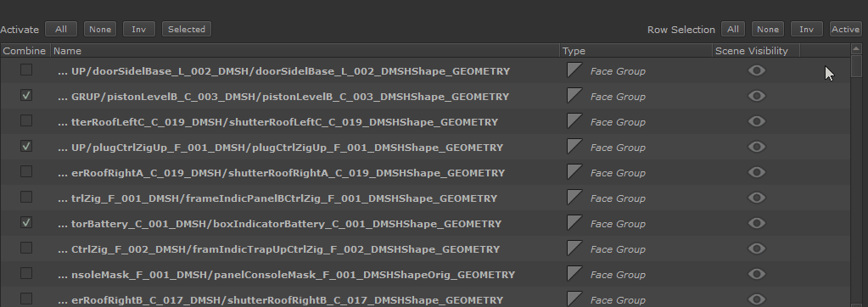Viewport: 868px width, 307px height.
Task: Click Face Group icon for plugCtrlZigUp_F_001 row
Action: click(x=574, y=147)
